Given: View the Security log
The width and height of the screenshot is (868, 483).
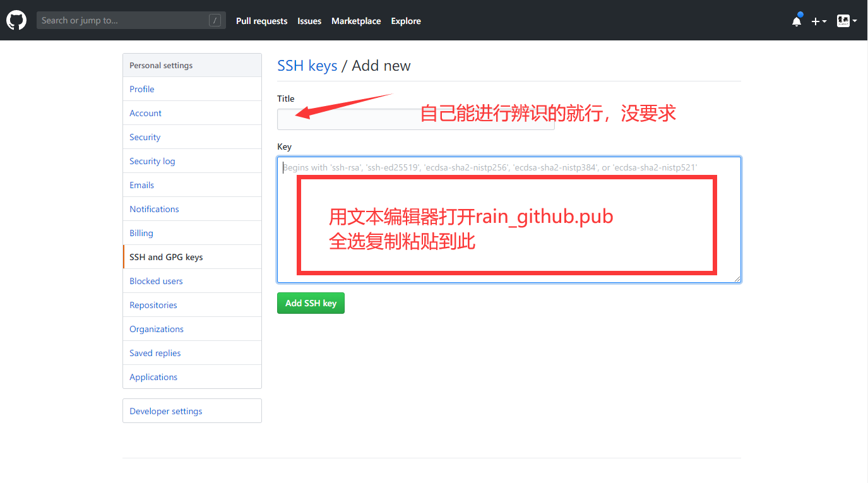Looking at the screenshot, I should (152, 161).
